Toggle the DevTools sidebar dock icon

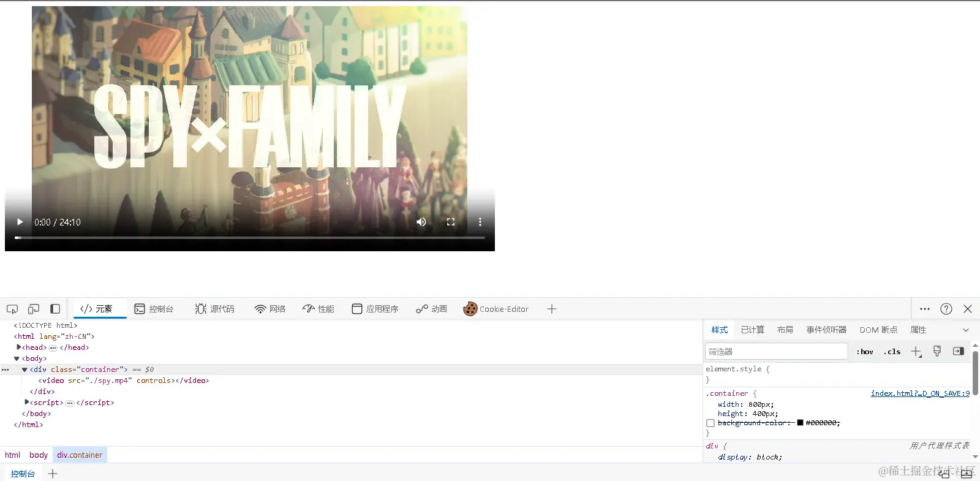tap(55, 309)
